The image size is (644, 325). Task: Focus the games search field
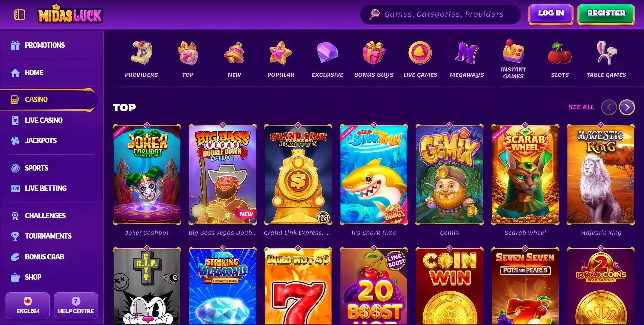tap(440, 14)
